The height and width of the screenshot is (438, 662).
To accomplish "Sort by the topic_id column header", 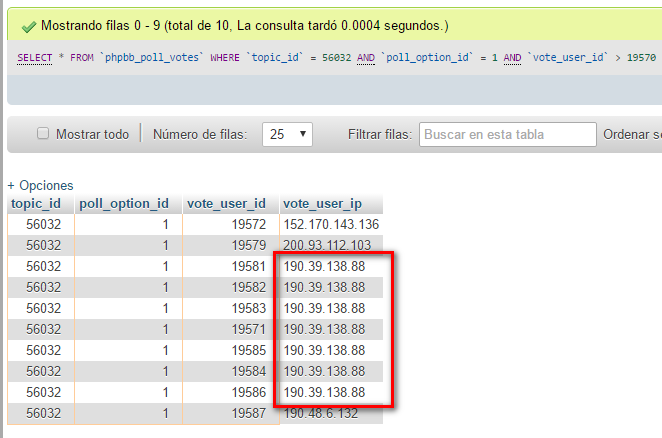I will click(x=38, y=204).
